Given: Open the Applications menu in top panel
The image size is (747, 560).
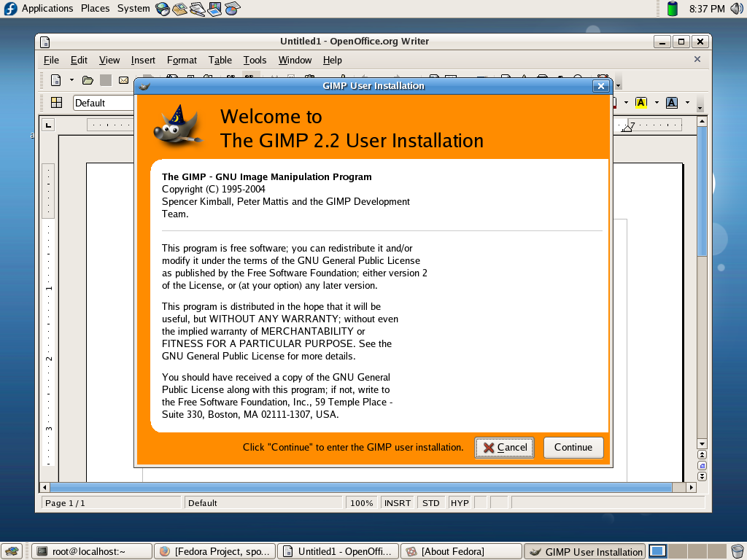Looking at the screenshot, I should click(47, 9).
